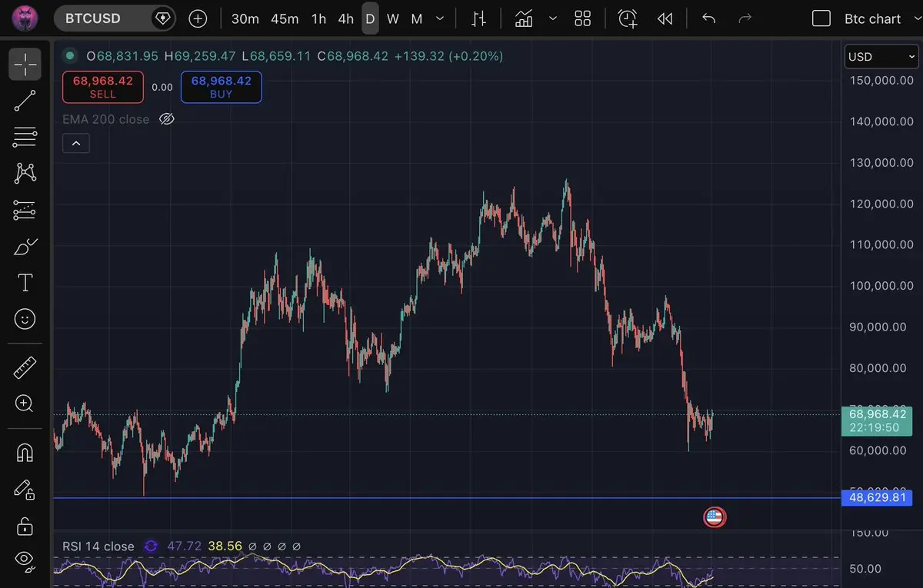Click the blue BUY button
The height and width of the screenshot is (588, 923).
tap(222, 87)
